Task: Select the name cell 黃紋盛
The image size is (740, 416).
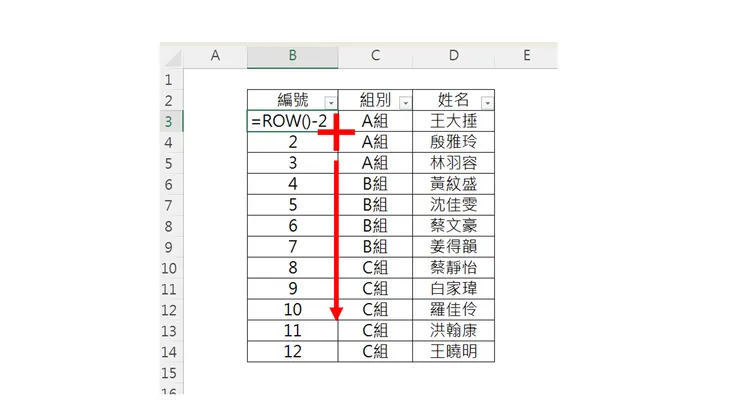Action: click(x=454, y=184)
